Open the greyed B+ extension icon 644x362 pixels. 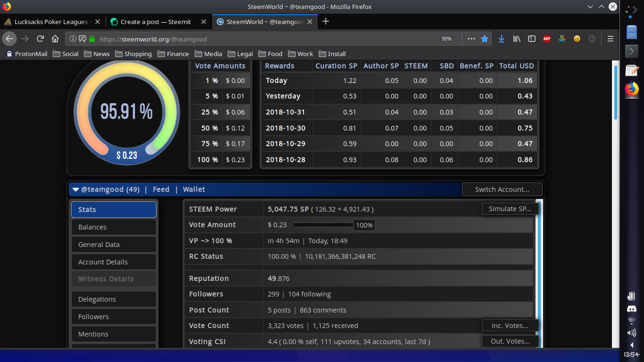592,39
